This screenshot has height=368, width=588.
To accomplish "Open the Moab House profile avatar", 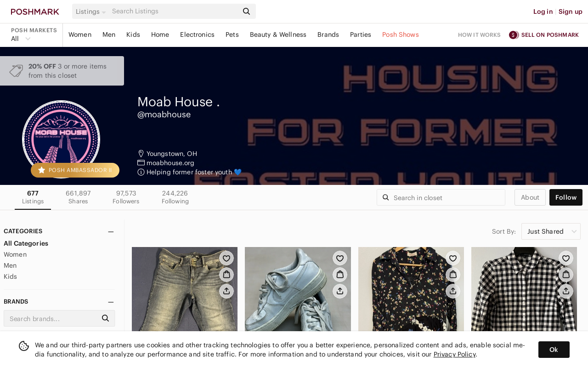I will point(61,139).
